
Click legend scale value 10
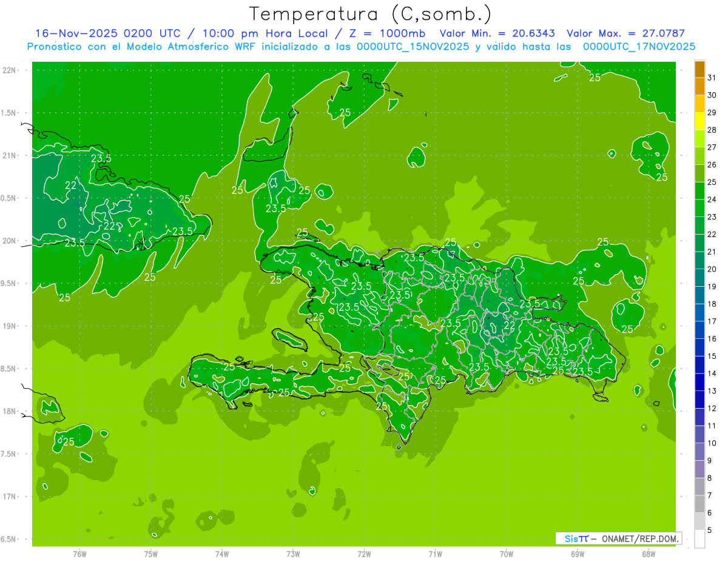point(712,443)
